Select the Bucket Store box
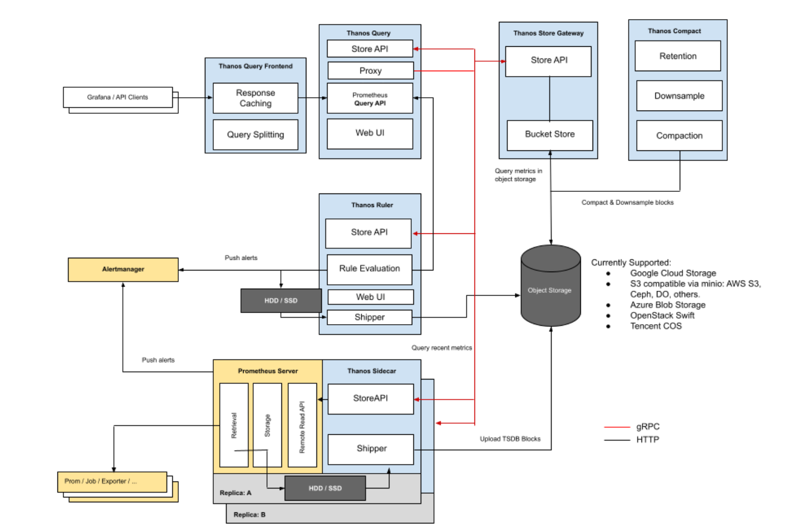The width and height of the screenshot is (808, 532). point(549,135)
